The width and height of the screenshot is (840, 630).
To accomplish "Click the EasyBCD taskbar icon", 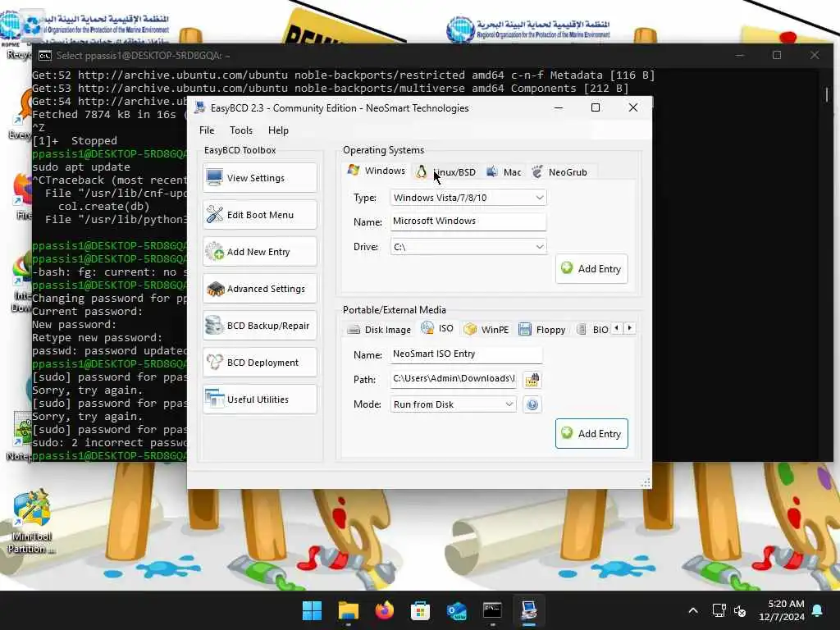I will click(x=529, y=610).
